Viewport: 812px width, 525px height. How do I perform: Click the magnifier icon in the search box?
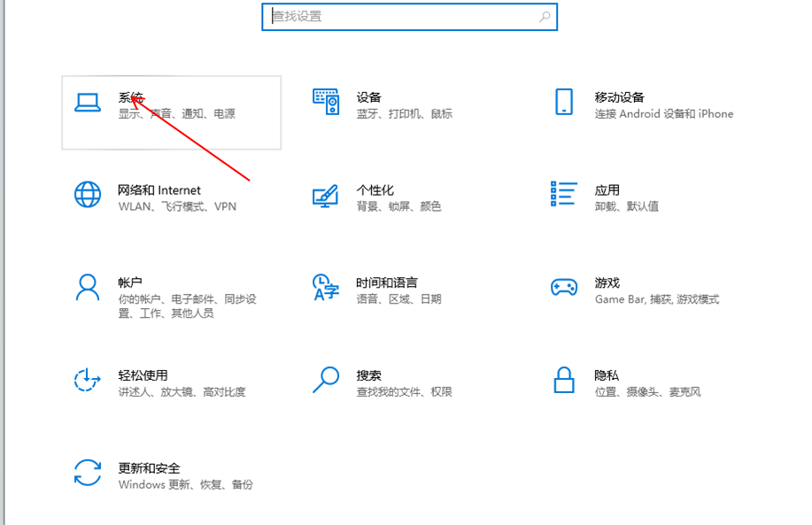coord(545,17)
